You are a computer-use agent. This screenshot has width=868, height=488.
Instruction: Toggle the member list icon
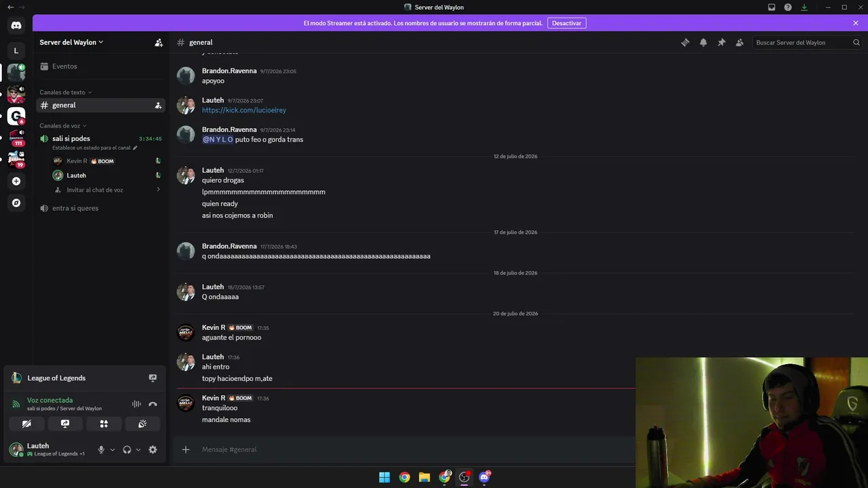point(740,43)
